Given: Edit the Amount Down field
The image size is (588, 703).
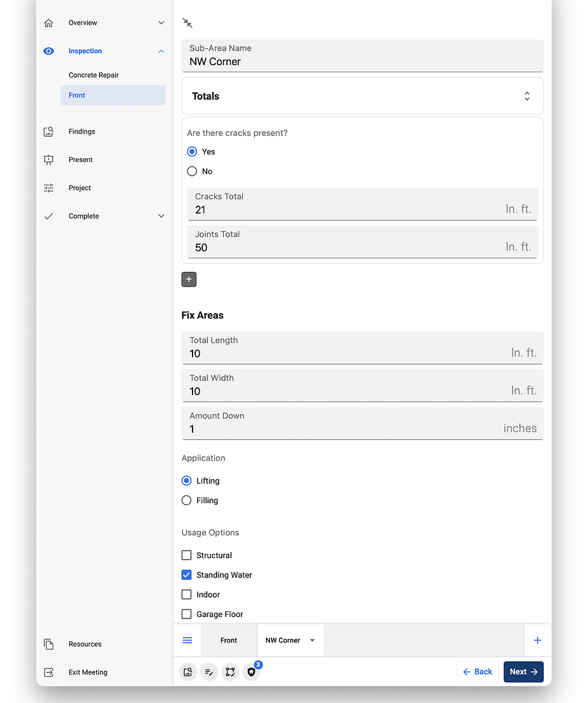Looking at the screenshot, I should (x=362, y=423).
